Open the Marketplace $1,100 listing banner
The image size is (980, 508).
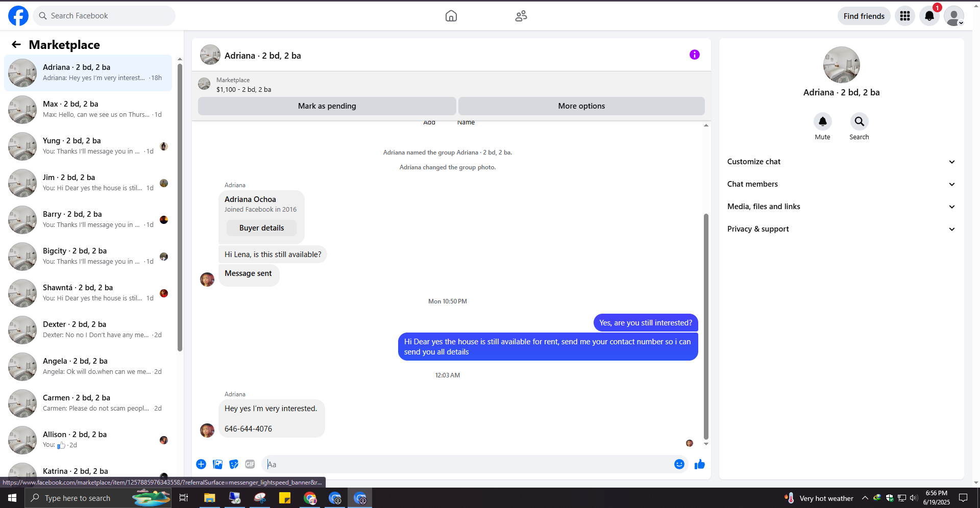point(451,84)
